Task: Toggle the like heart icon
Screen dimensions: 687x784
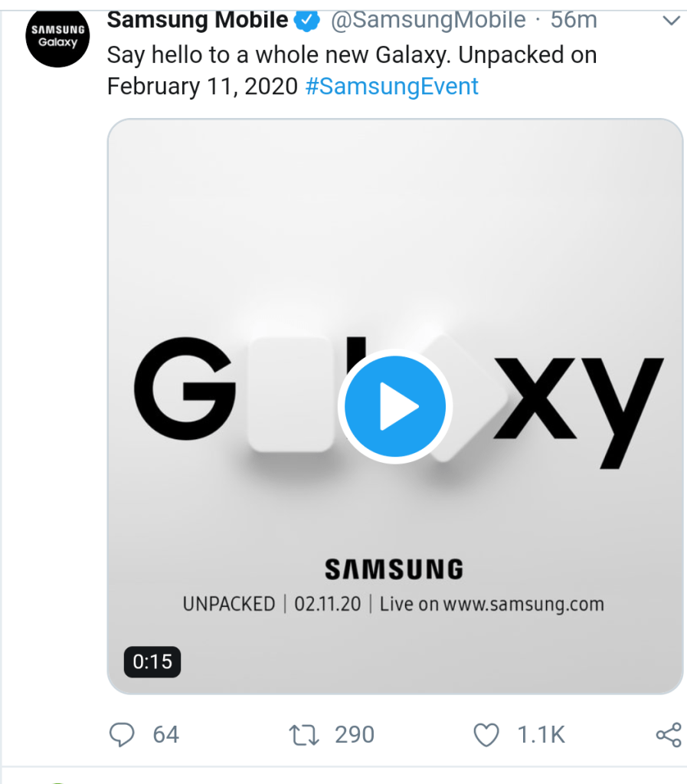Action: pyautogui.click(x=486, y=735)
